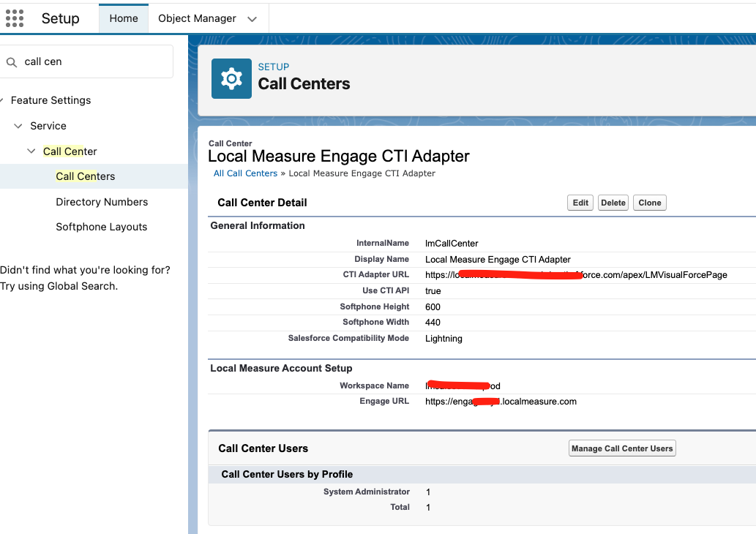
Task: Open the App Launcher grid icon
Action: (15, 18)
